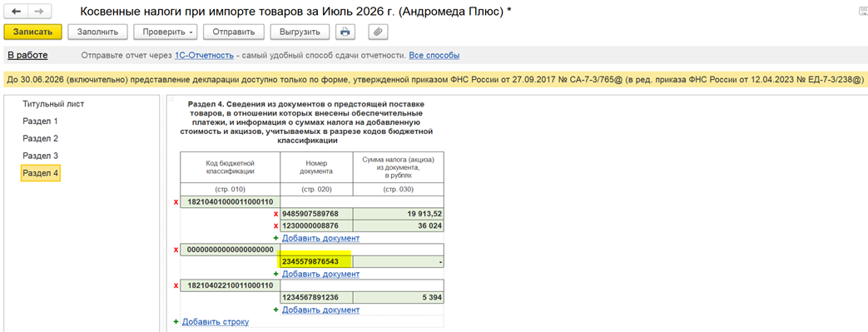The image size is (868, 332).
Task: Follow the Все способы link
Action: point(434,55)
